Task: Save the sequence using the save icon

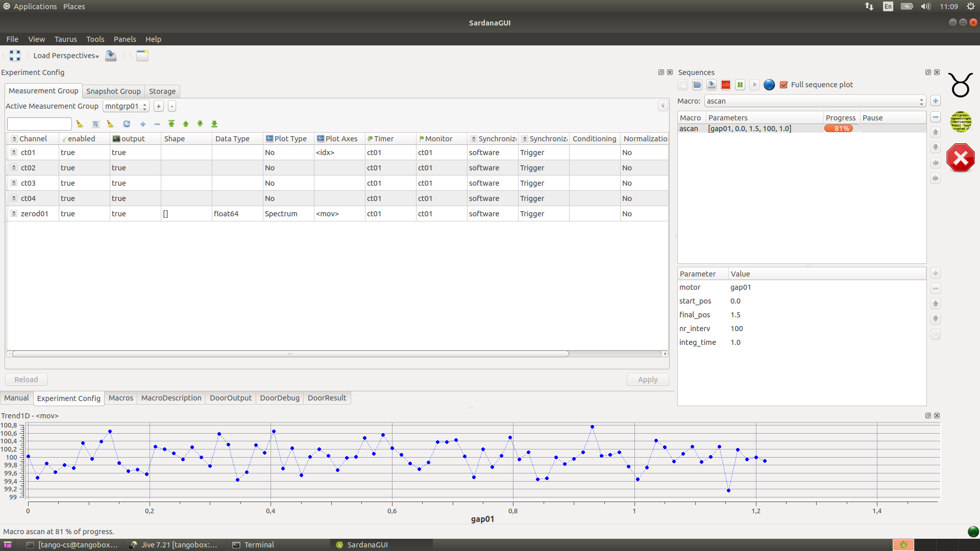Action: 712,85
